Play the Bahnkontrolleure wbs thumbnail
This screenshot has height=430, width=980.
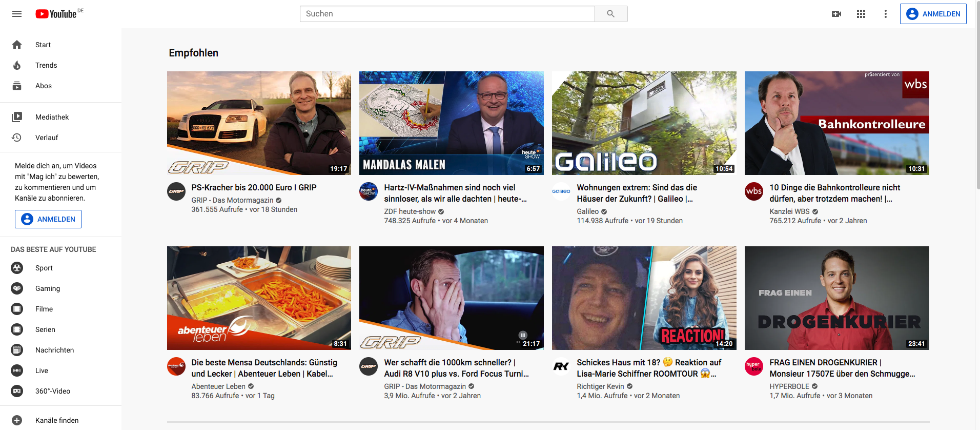coord(837,123)
